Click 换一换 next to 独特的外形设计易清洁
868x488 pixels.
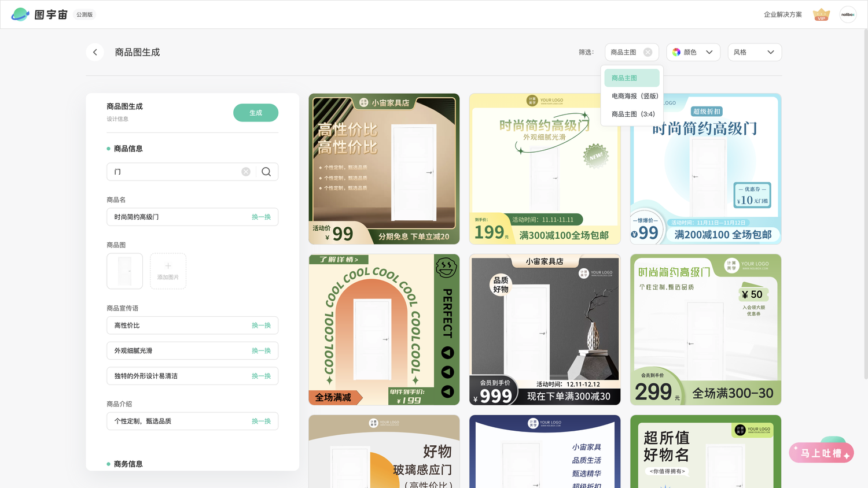click(261, 376)
